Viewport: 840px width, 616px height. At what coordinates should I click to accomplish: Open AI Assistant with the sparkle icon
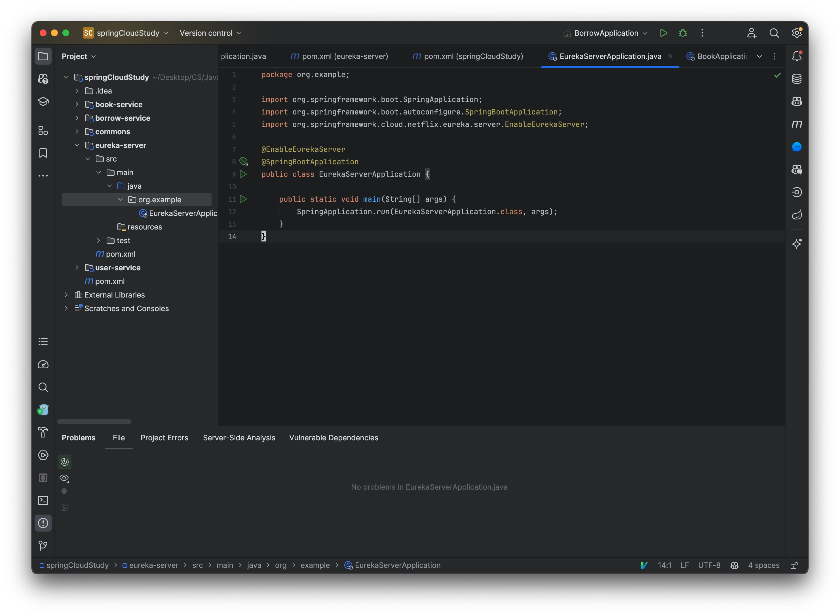[x=797, y=243]
